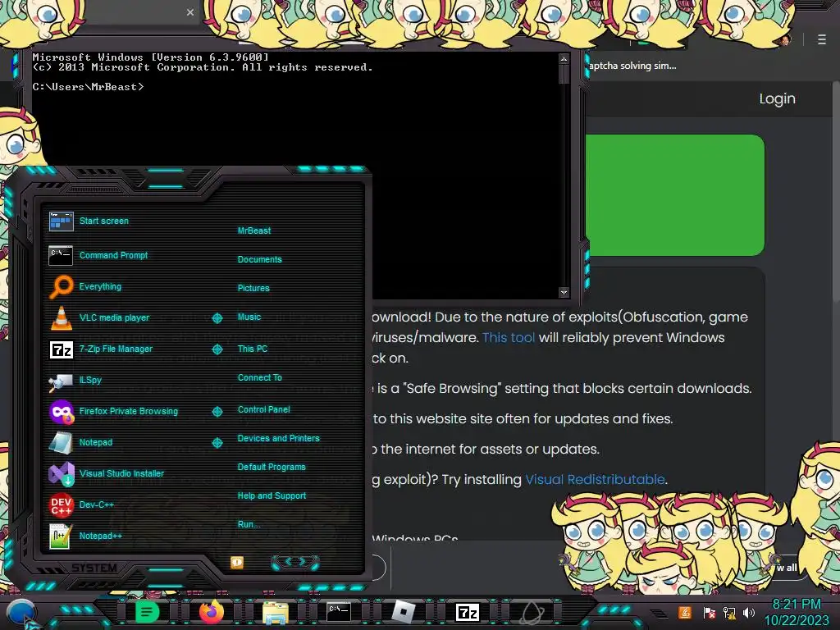The height and width of the screenshot is (630, 840).
Task: Click the Java tray icon
Action: point(684,612)
